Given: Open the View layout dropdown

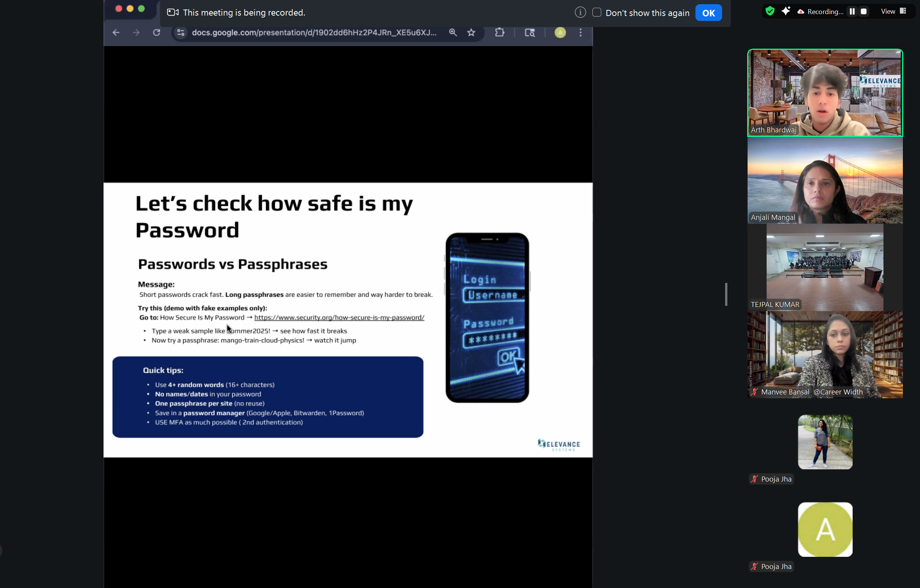Looking at the screenshot, I should pyautogui.click(x=893, y=11).
